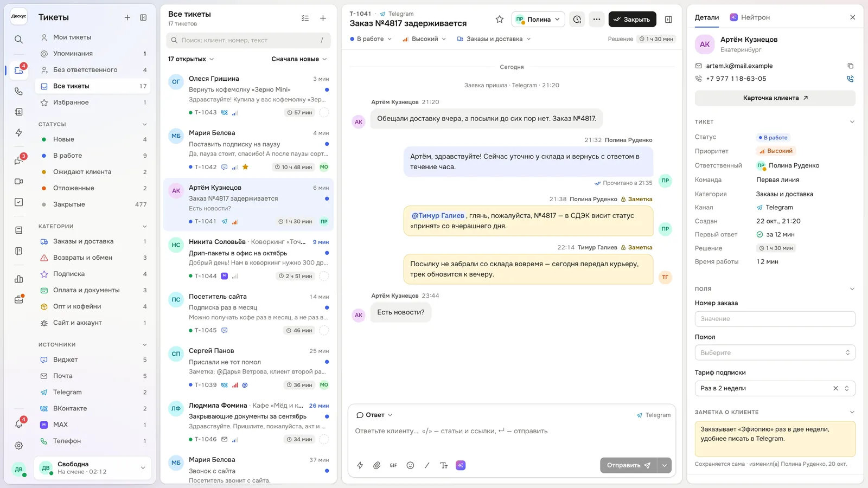Toggle multi-select mode in ticket list
868x488 pixels.
[x=305, y=18]
